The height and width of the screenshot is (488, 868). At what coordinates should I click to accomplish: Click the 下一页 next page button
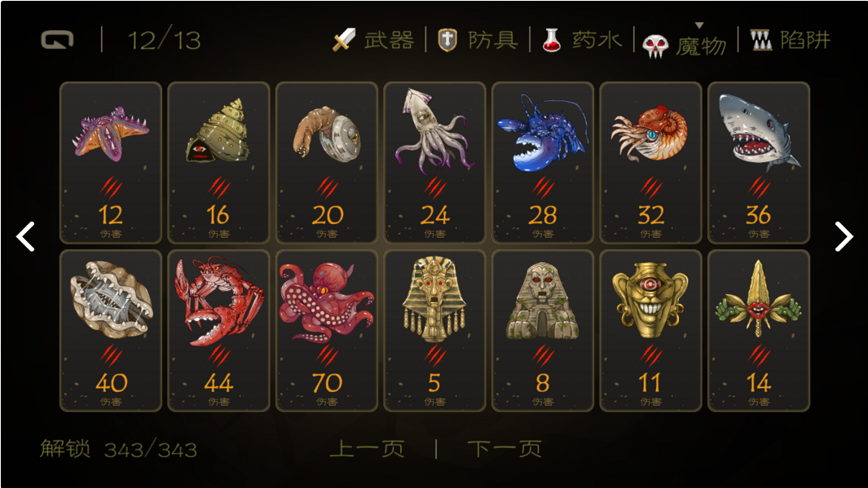(504, 449)
